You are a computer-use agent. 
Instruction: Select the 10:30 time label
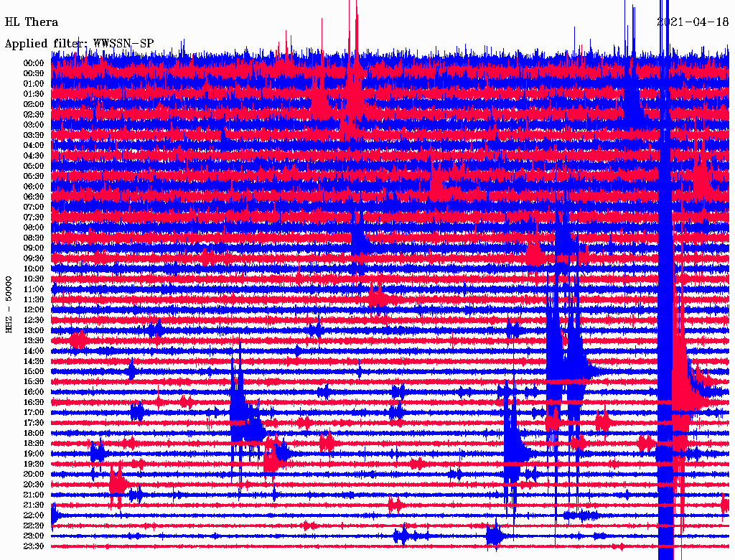coord(34,279)
